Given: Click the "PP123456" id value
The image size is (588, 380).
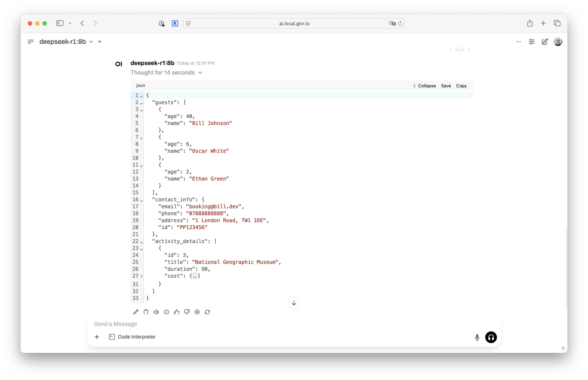Looking at the screenshot, I should click(x=192, y=227).
